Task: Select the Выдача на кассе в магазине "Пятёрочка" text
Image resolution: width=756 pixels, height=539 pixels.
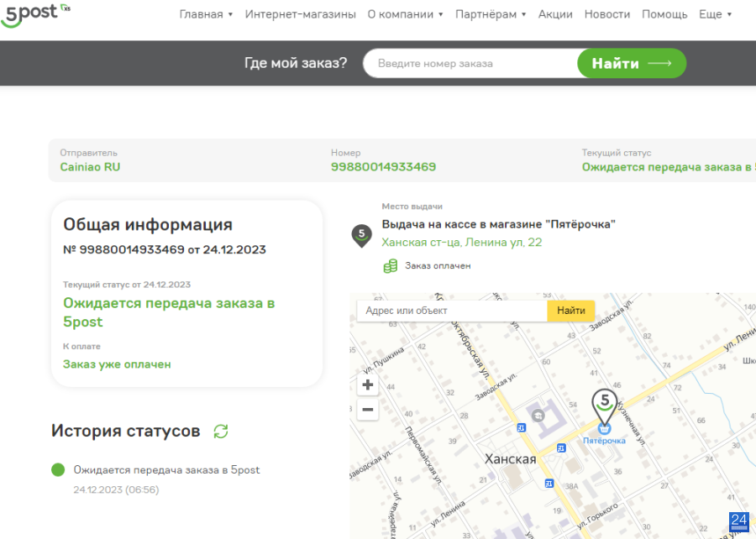Action: (x=498, y=224)
